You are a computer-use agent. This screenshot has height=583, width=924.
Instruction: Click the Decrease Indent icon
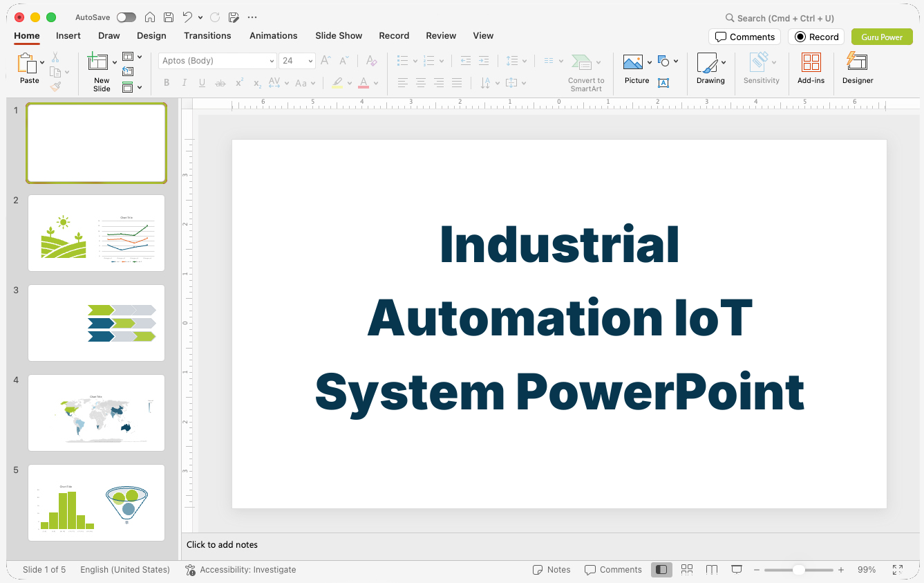pos(466,61)
